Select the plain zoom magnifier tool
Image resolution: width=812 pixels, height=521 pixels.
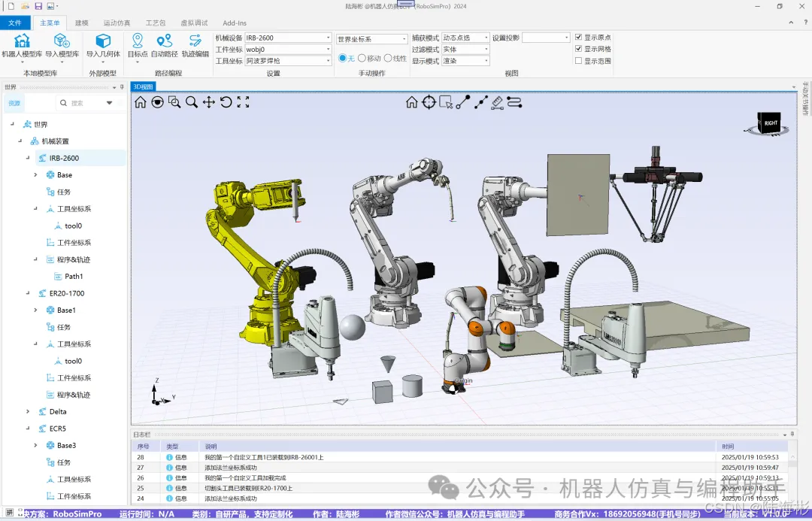[x=192, y=102]
